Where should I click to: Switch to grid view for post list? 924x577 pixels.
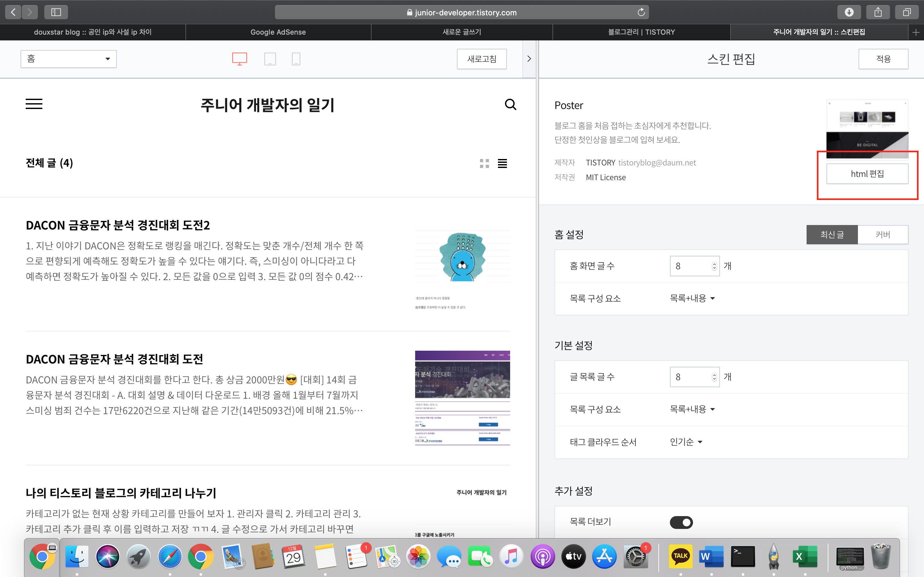484,164
